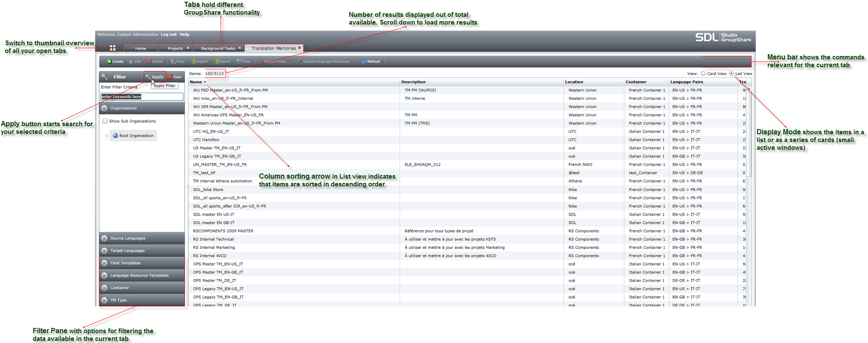The width and height of the screenshot is (868, 343).
Task: Open the Help link
Action: [x=185, y=34]
